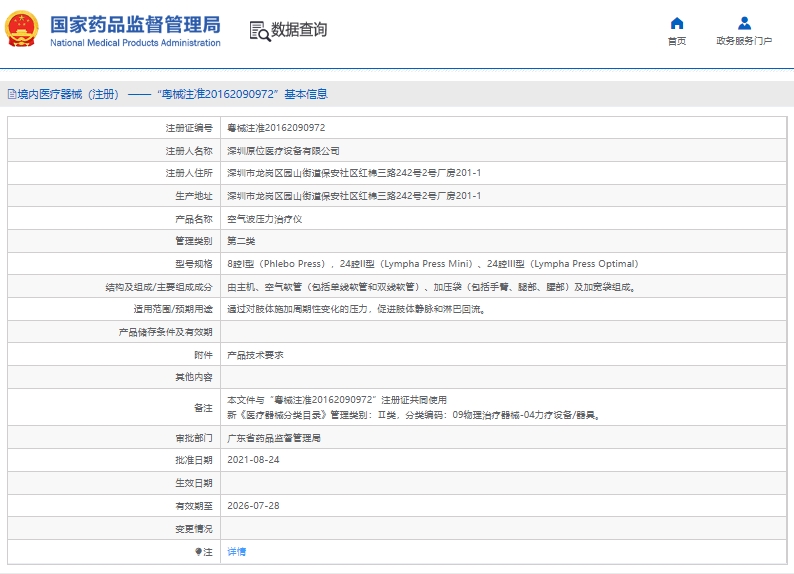Click 政务服务门户 label
Screen dimensions: 794x574
[x=744, y=41]
